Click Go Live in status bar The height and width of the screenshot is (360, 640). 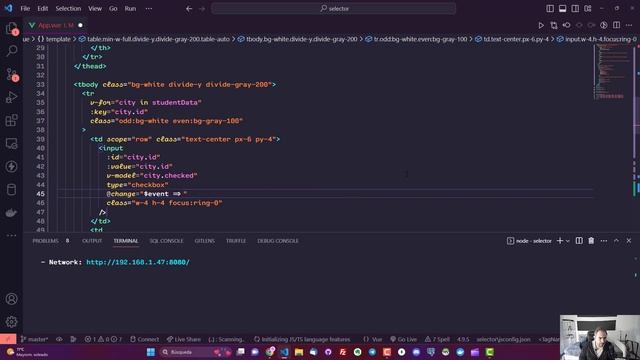click(x=404, y=339)
